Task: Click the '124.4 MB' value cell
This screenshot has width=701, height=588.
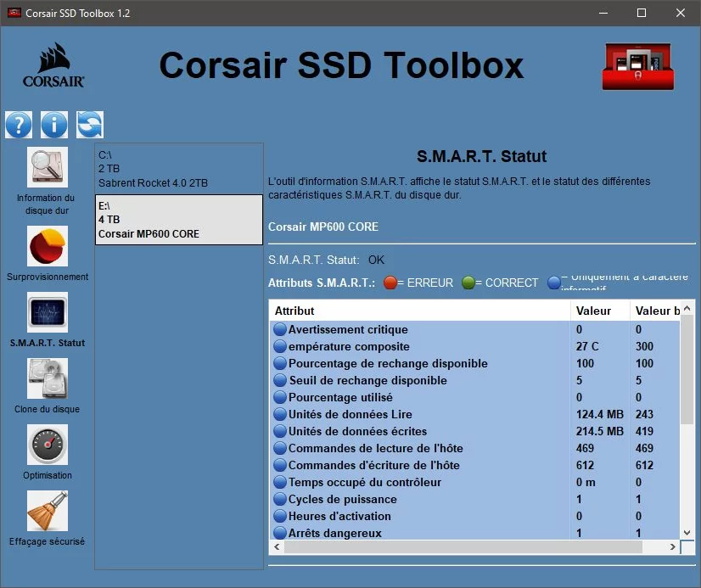Action: point(599,414)
